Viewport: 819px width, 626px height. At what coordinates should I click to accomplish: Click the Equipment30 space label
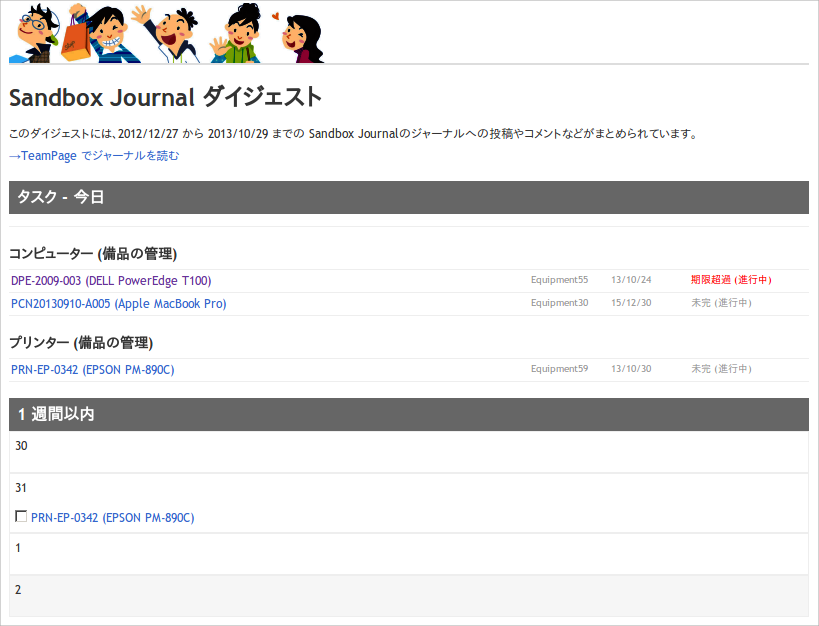(559, 303)
